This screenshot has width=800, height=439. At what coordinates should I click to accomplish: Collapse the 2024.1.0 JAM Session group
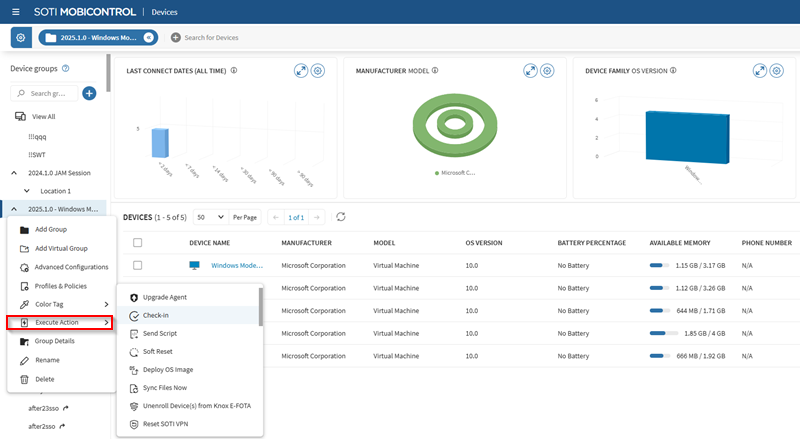click(15, 172)
